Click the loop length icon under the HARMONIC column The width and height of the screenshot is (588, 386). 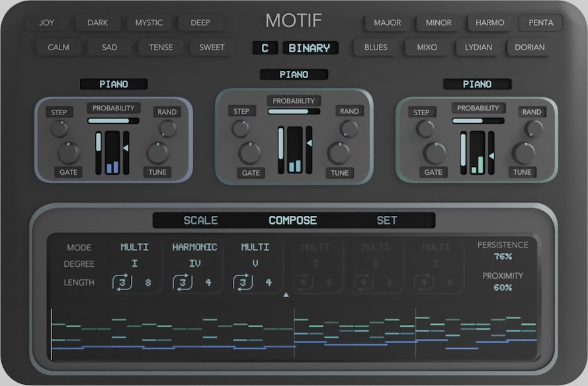182,282
